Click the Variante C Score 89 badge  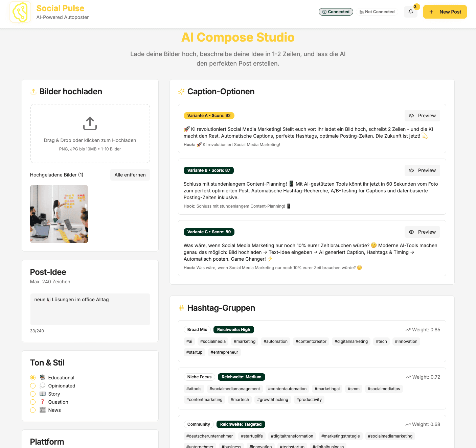(209, 232)
